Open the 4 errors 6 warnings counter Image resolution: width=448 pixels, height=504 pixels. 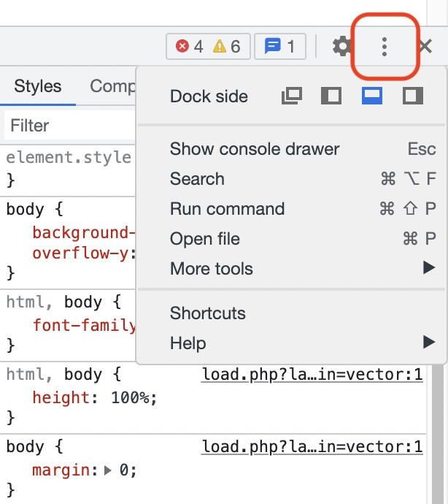click(x=208, y=47)
